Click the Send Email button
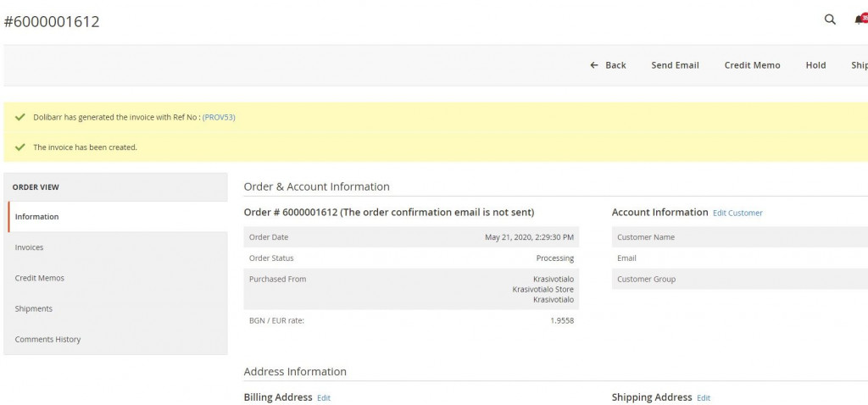The image size is (868, 405). pyautogui.click(x=675, y=65)
